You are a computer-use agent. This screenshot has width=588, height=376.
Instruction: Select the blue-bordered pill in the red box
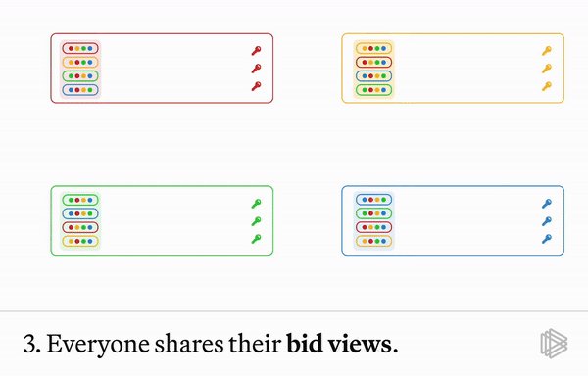[x=80, y=90]
